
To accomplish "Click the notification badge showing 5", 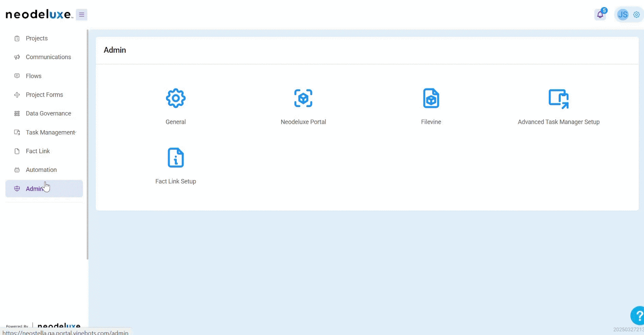I will (604, 10).
